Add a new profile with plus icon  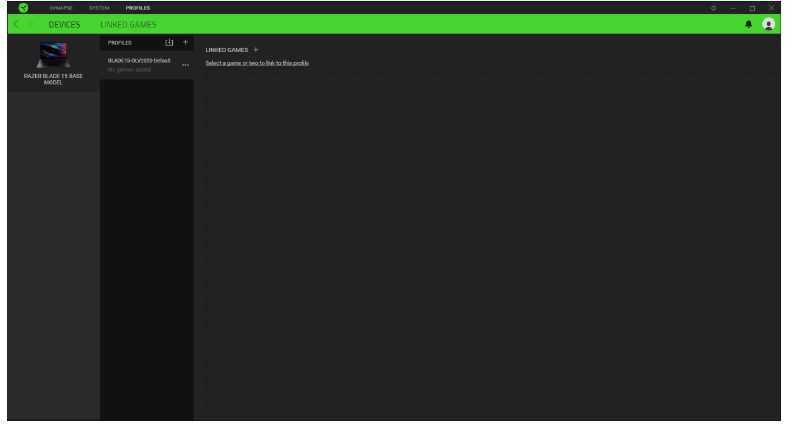tap(185, 42)
